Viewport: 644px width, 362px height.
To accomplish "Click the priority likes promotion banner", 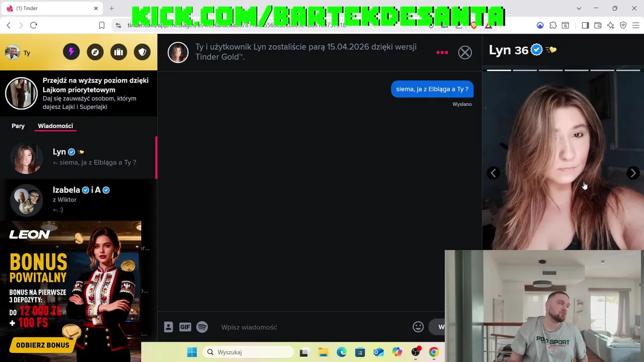I will pyautogui.click(x=78, y=94).
